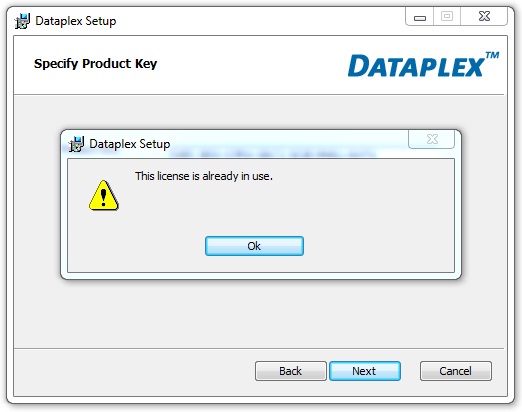Click the main window title "Dataplex Setup"
The height and width of the screenshot is (412, 522).
tap(76, 21)
